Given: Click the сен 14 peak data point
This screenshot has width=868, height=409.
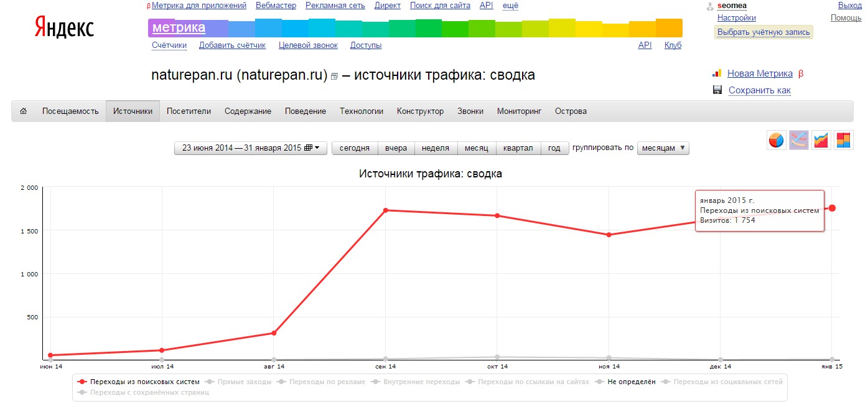Looking at the screenshot, I should click(x=386, y=210).
